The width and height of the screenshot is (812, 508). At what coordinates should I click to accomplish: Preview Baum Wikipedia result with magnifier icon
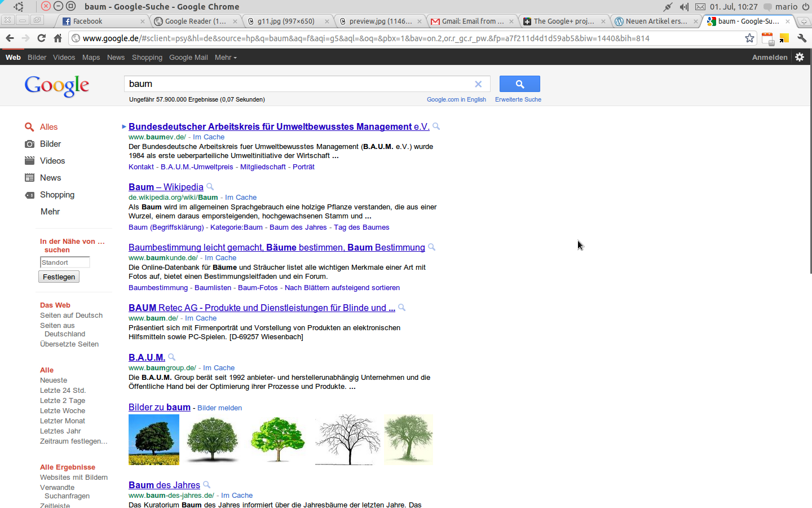[210, 187]
